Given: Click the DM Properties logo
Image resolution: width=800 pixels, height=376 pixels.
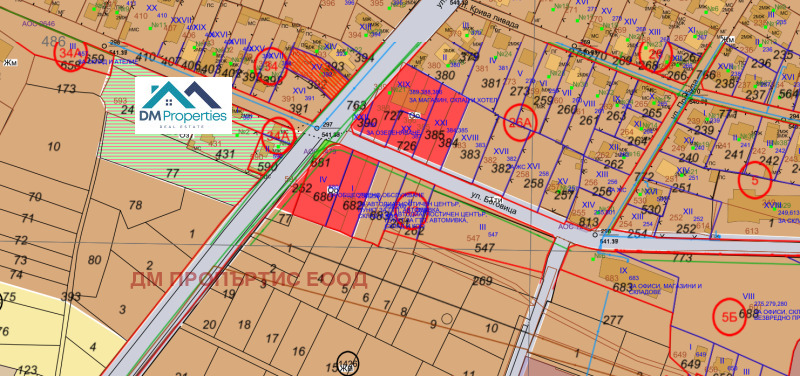Looking at the screenshot, I should pyautogui.click(x=183, y=106).
